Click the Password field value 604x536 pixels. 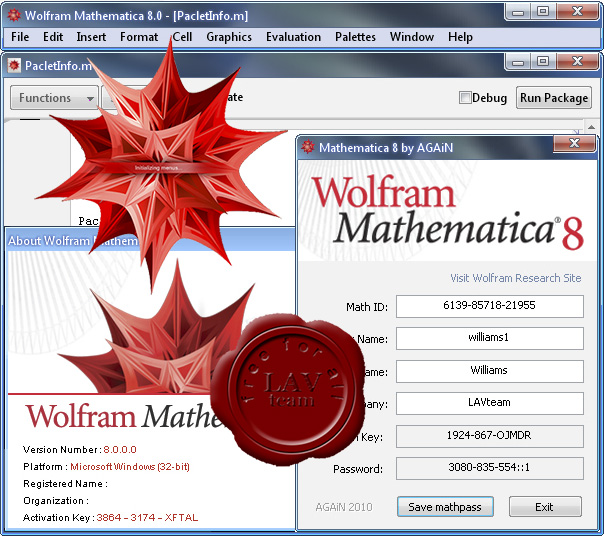490,468
